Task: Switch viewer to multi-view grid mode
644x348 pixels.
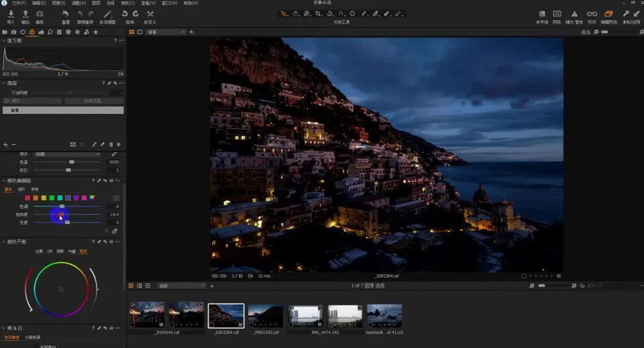Action: (x=132, y=32)
